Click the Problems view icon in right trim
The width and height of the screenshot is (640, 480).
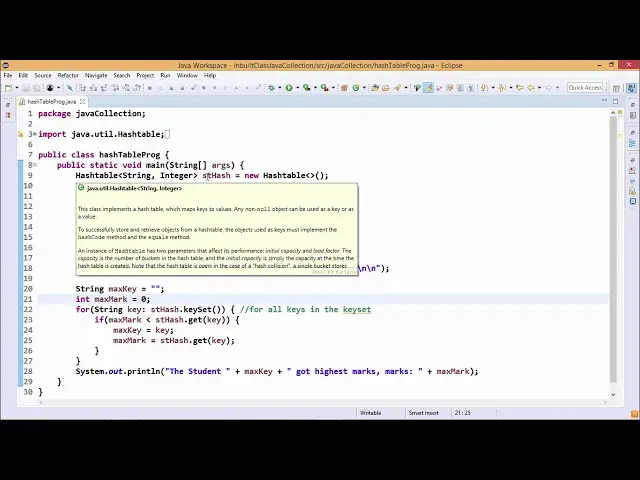pyautogui.click(x=632, y=170)
